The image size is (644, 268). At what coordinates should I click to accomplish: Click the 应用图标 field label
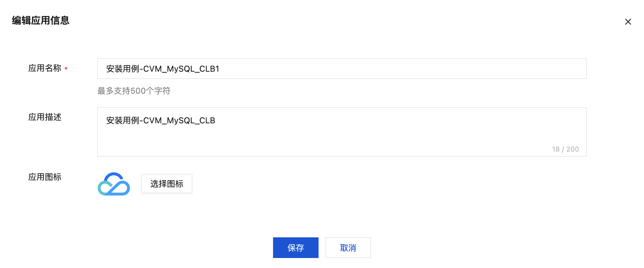tap(45, 177)
